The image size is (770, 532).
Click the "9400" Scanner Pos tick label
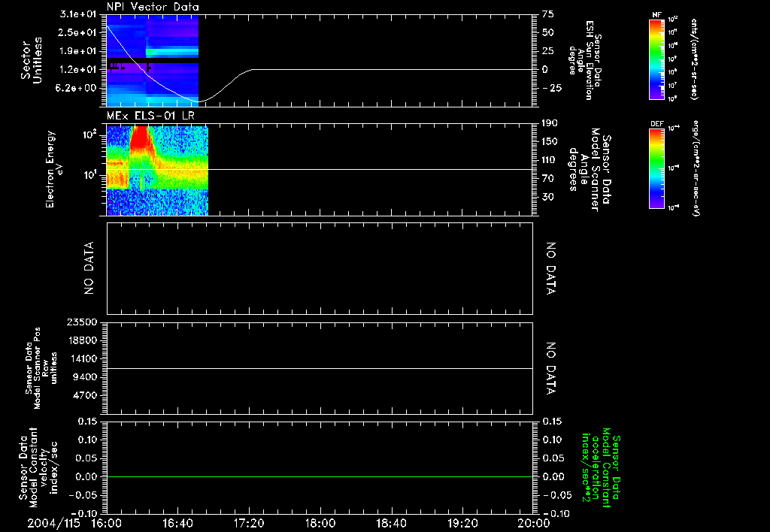click(x=86, y=377)
